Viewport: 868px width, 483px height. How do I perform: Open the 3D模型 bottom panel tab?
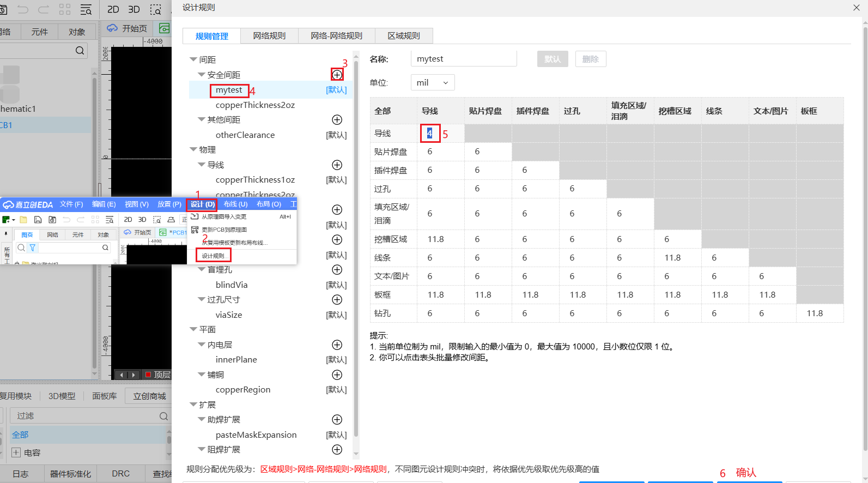coord(62,396)
